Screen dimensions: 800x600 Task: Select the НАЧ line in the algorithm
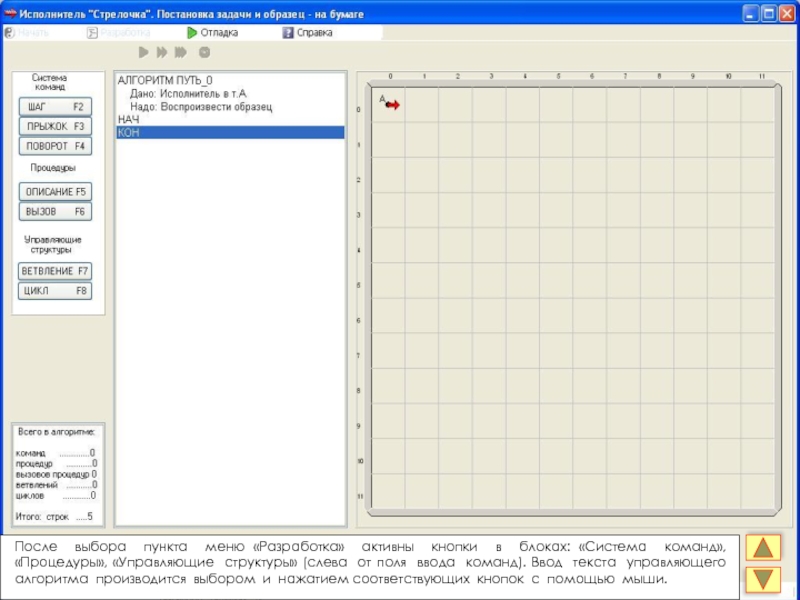point(129,119)
